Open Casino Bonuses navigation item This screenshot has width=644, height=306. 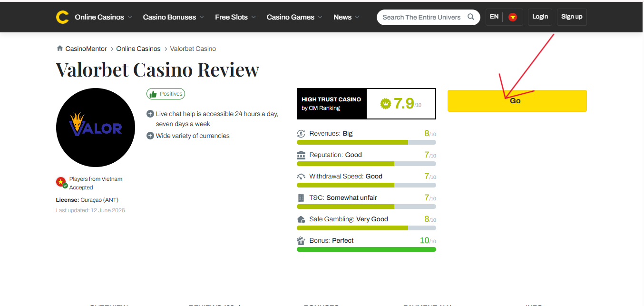pyautogui.click(x=169, y=17)
